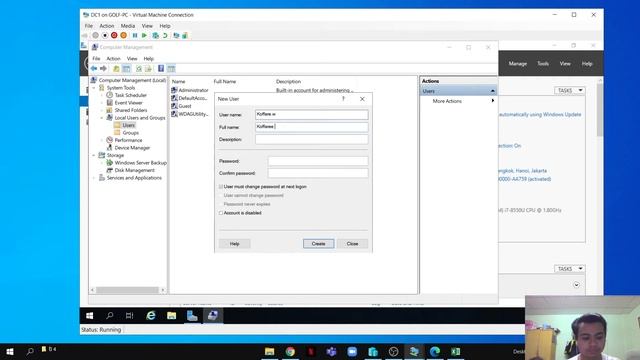Select the Administrator user row

190,90
